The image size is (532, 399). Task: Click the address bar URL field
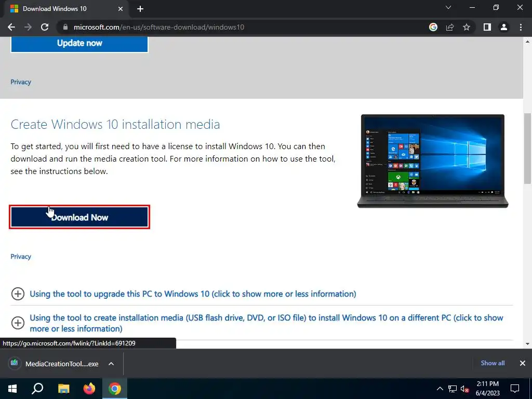(244, 27)
